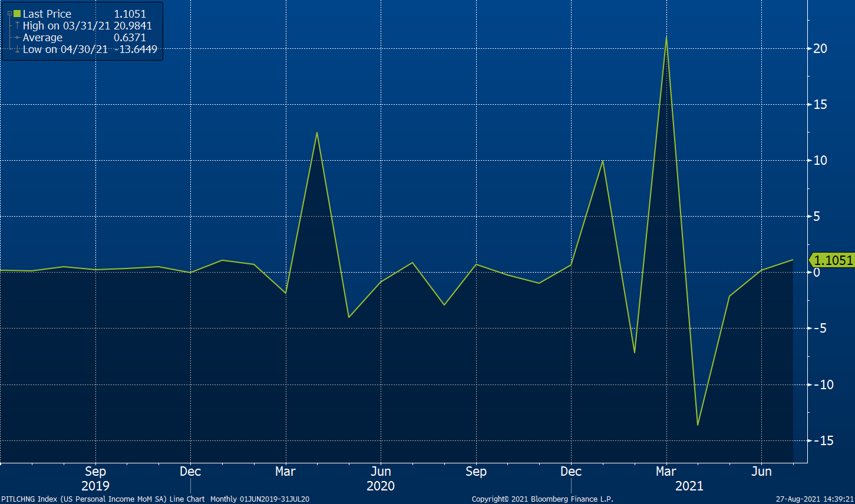Click the Low marker icon in legend
This screenshot has height=504, width=855.
(17, 50)
